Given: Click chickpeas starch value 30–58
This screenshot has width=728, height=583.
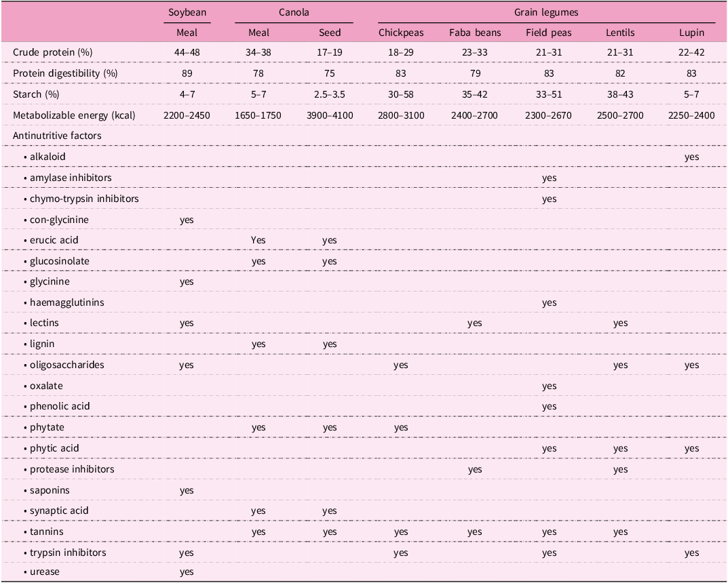Looking at the screenshot, I should coord(401,95).
